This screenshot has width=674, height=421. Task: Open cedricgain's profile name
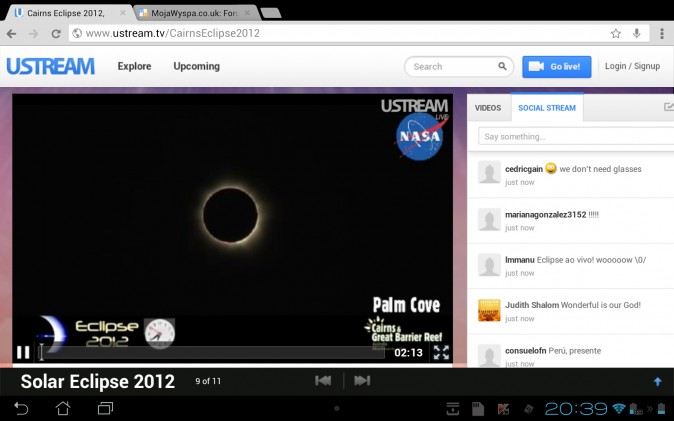coord(524,169)
